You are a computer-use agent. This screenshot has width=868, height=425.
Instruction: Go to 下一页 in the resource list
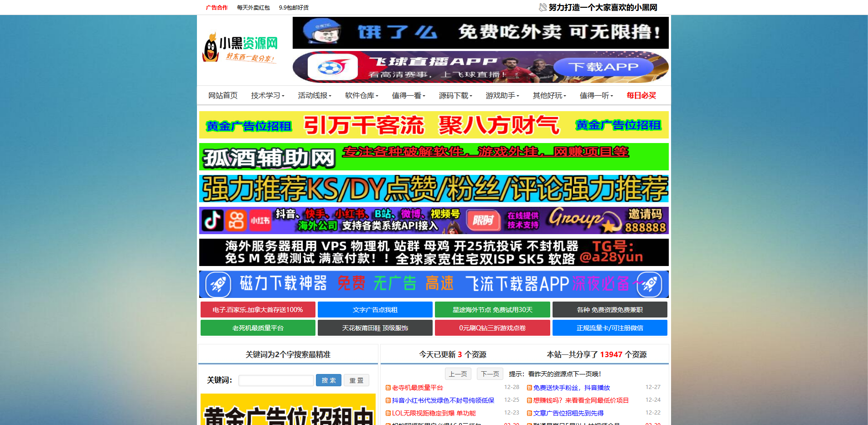[x=490, y=374]
